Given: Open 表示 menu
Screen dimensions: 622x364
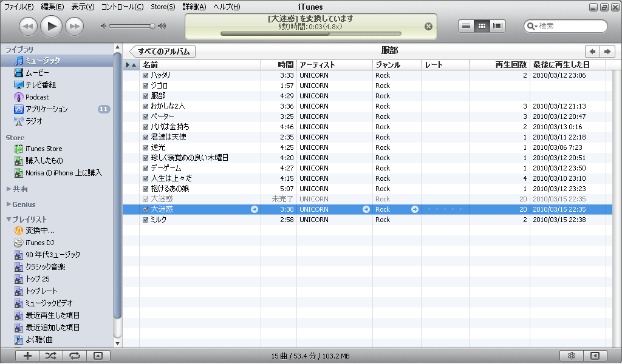Looking at the screenshot, I should (83, 7).
